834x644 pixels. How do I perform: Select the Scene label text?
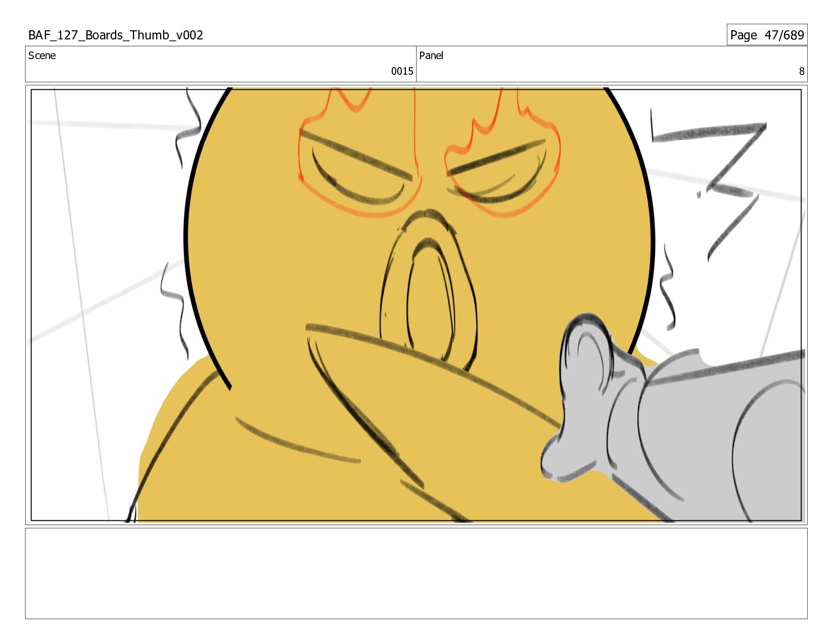[x=42, y=56]
